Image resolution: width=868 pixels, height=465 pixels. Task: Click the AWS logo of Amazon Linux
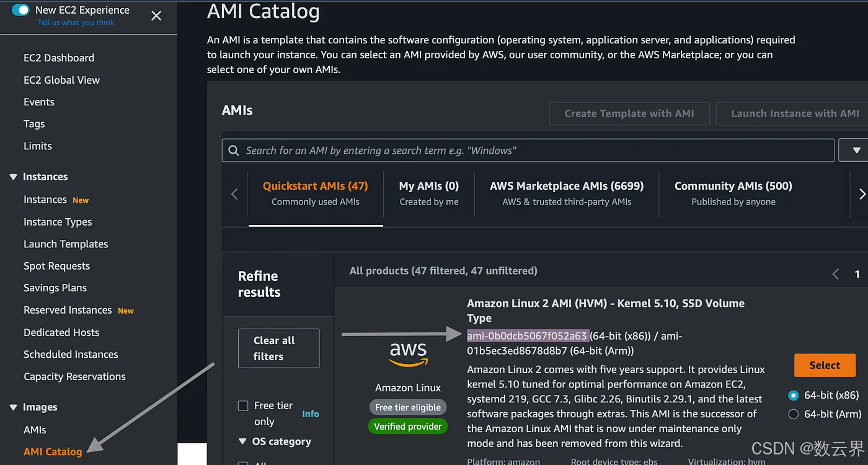click(x=408, y=354)
